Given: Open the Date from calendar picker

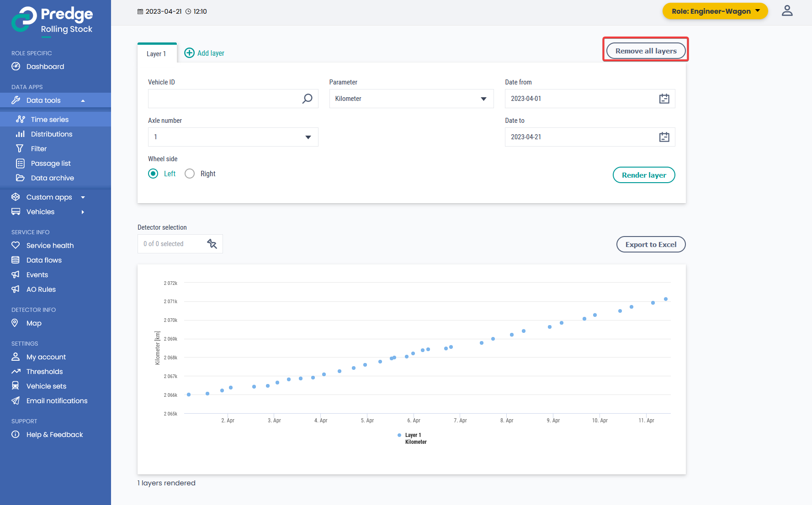Looking at the screenshot, I should pos(664,99).
